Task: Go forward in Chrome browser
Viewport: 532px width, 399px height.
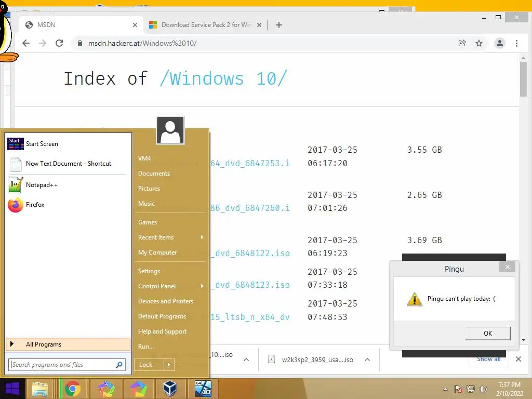Action: pyautogui.click(x=43, y=43)
